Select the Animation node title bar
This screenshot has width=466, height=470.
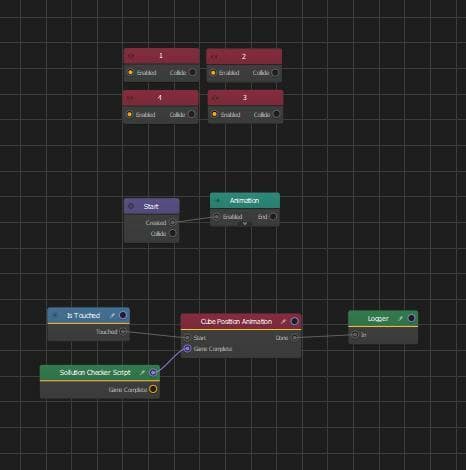(245, 200)
